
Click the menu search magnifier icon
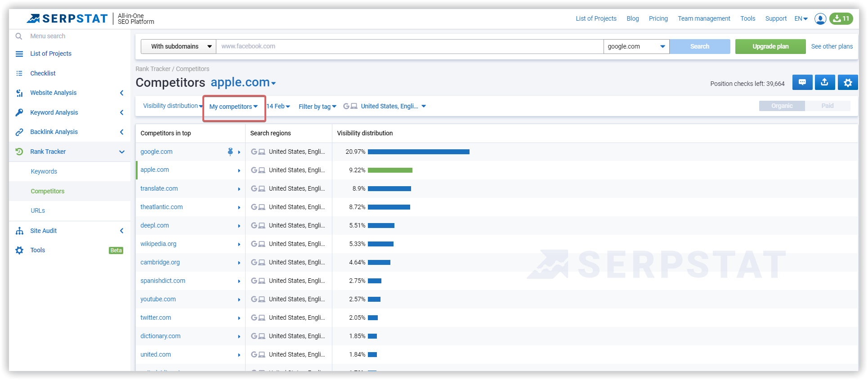click(19, 36)
